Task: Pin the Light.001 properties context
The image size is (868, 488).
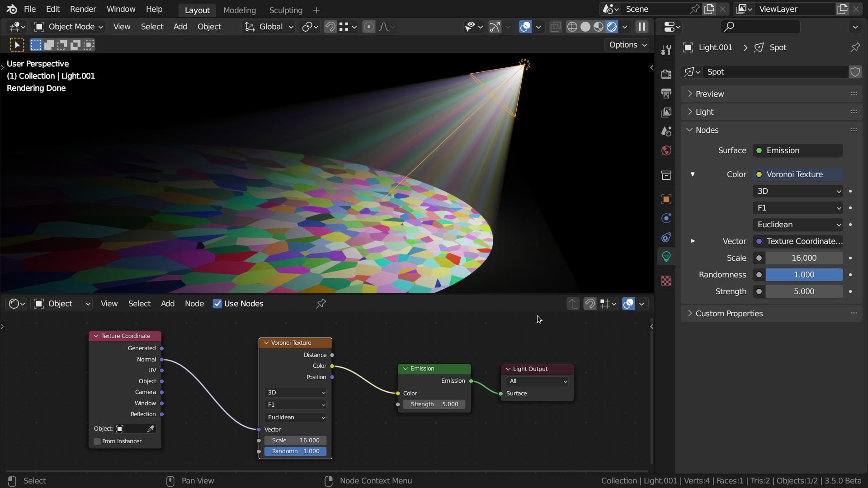Action: click(855, 47)
